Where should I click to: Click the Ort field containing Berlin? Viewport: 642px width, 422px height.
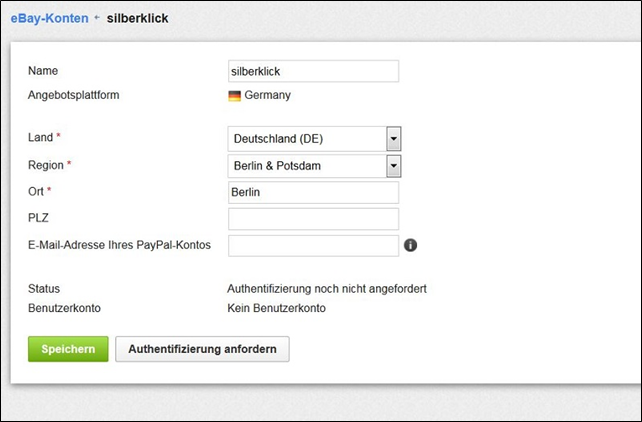tap(313, 192)
